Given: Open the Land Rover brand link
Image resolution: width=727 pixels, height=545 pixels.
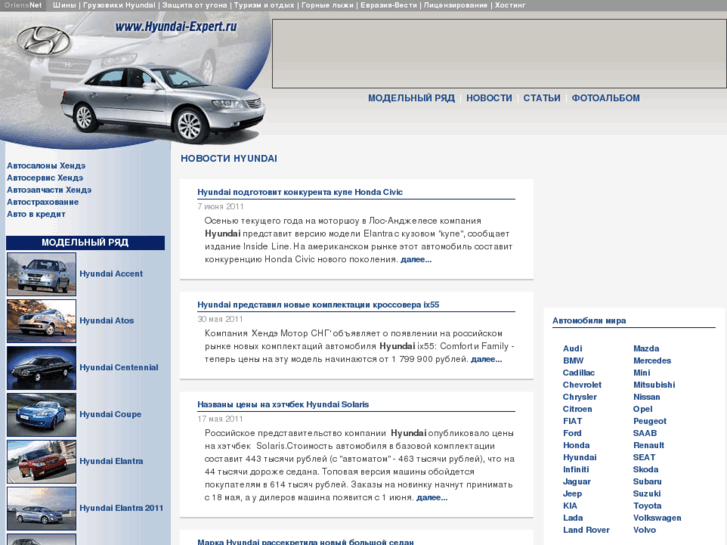Looking at the screenshot, I should coord(586,530).
